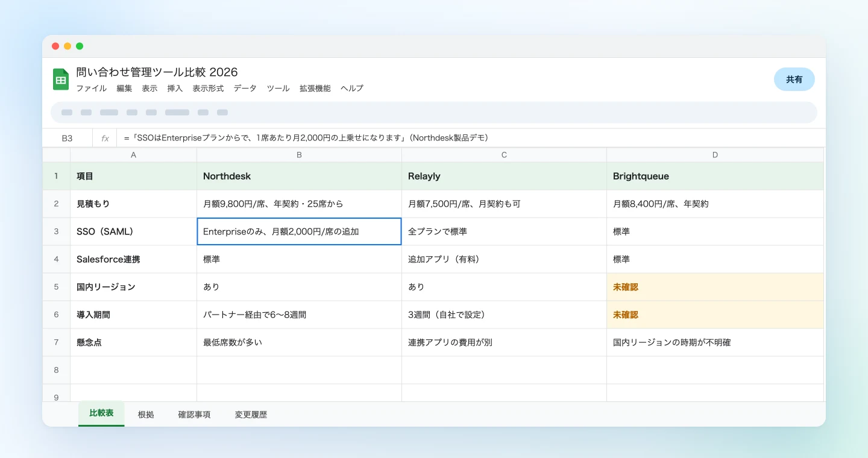Select row 5 header
This screenshot has height=458, width=868.
coord(56,287)
